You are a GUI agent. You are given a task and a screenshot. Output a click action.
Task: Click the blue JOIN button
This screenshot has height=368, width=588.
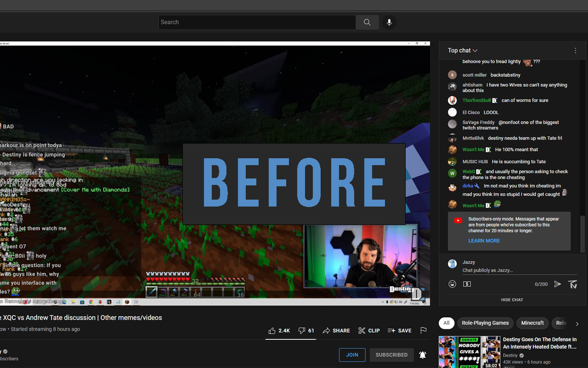click(352, 355)
